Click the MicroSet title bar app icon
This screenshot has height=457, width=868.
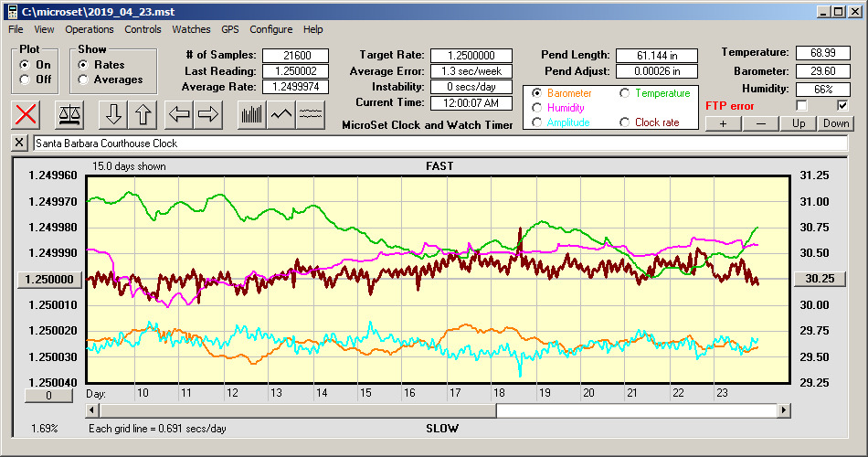[x=12, y=12]
